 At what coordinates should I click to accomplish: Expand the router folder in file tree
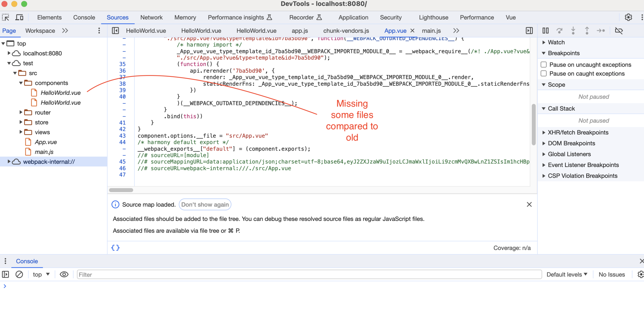tap(21, 112)
